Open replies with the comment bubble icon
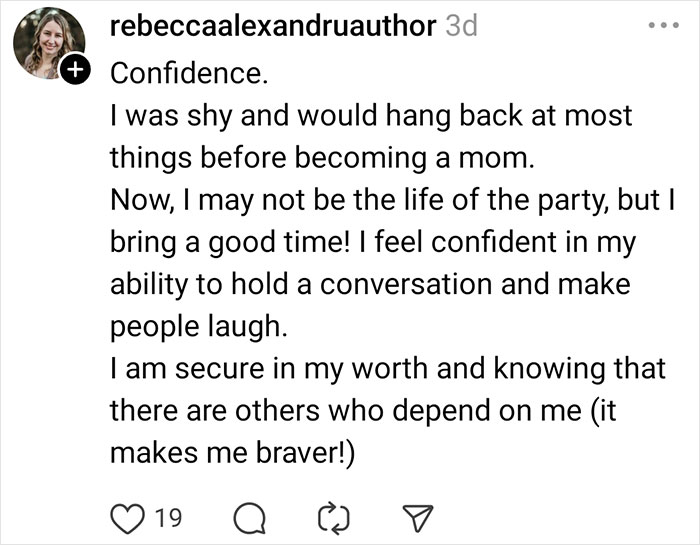The height and width of the screenshot is (545, 700). coord(243,517)
